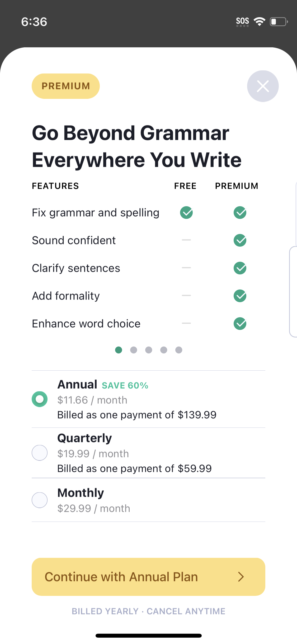Select the Annual plan radio button
The width and height of the screenshot is (297, 644).
(39, 399)
